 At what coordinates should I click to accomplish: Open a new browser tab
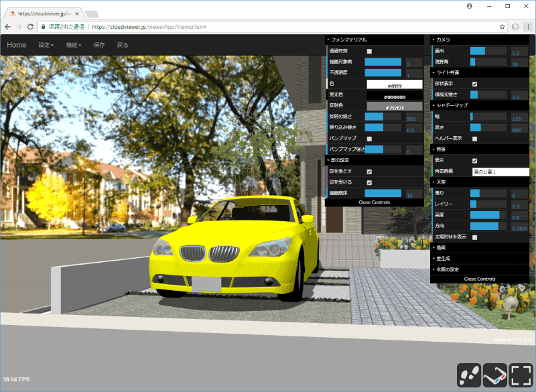pyautogui.click(x=92, y=13)
